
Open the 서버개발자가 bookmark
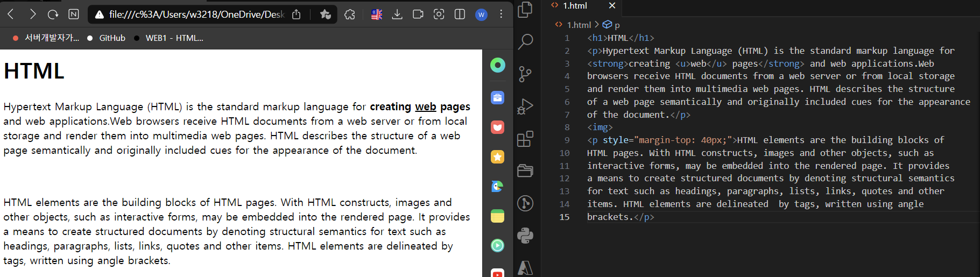click(46, 38)
